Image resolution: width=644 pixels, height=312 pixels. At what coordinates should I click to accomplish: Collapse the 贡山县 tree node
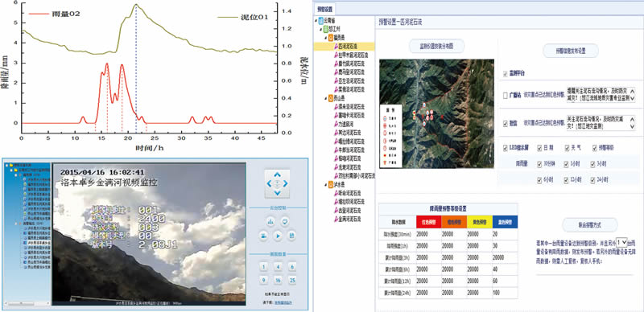(326, 98)
